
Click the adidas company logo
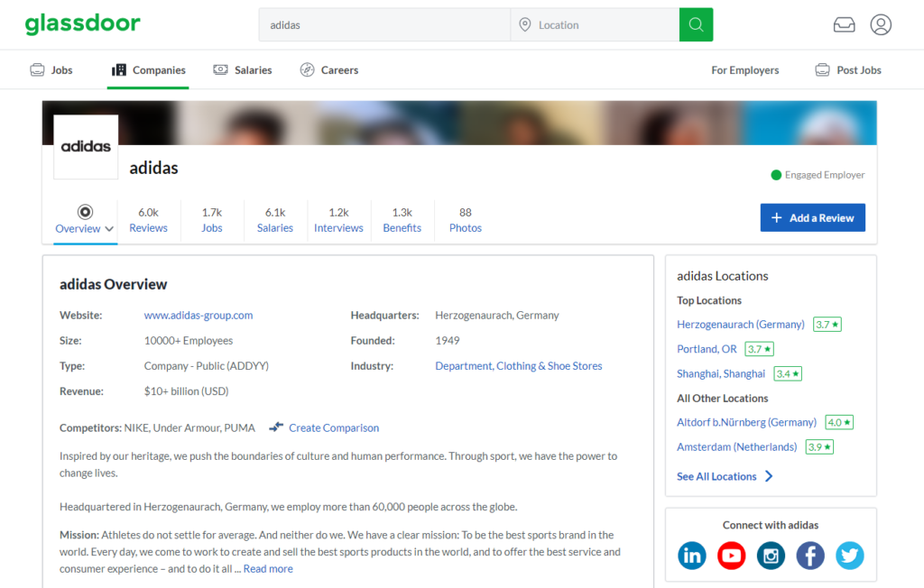[x=86, y=147]
